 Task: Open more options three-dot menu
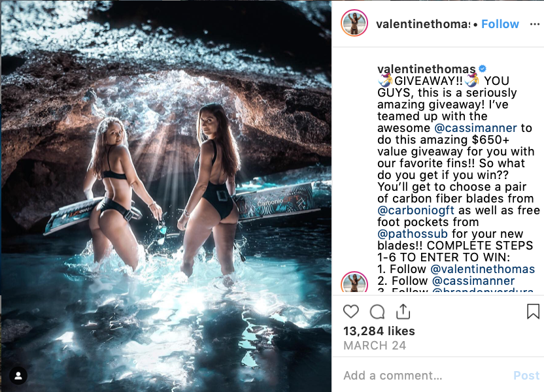point(535,24)
